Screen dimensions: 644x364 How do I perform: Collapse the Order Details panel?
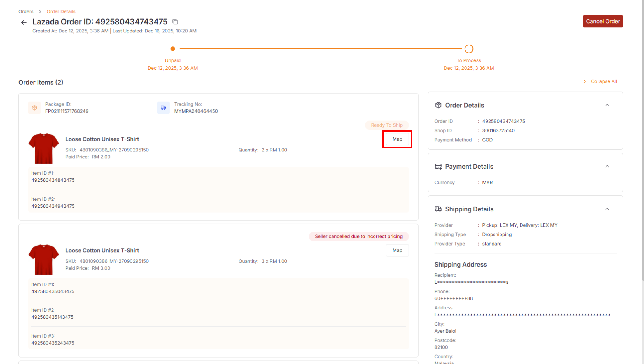pyautogui.click(x=607, y=105)
